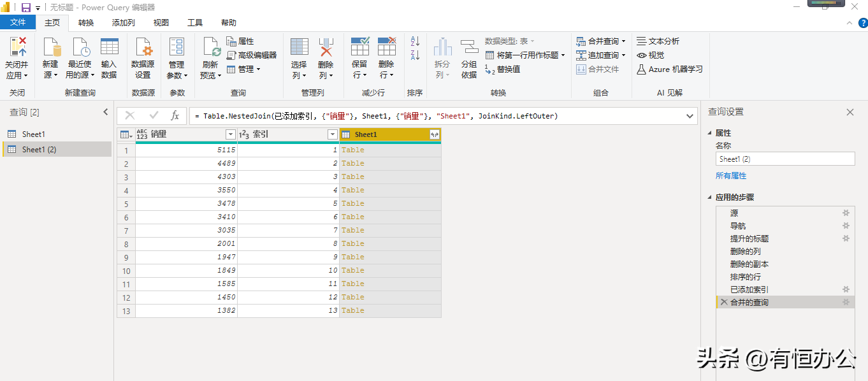Expand the Sheet1 table column icon
This screenshot has width=868, height=381.
point(435,134)
